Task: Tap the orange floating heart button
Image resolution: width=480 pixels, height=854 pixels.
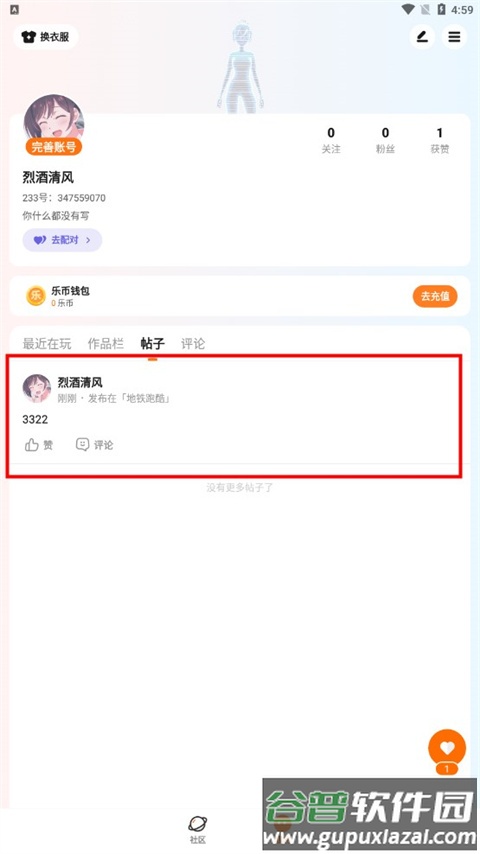Action: click(447, 748)
